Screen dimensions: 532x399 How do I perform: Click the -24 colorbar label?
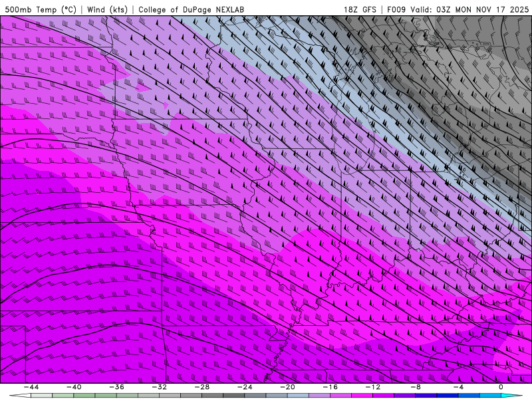click(x=245, y=387)
